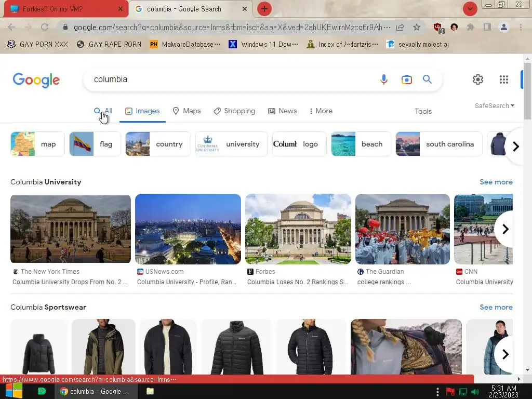Select the south carolina suggestion chip
The image size is (532, 399).
point(438,144)
